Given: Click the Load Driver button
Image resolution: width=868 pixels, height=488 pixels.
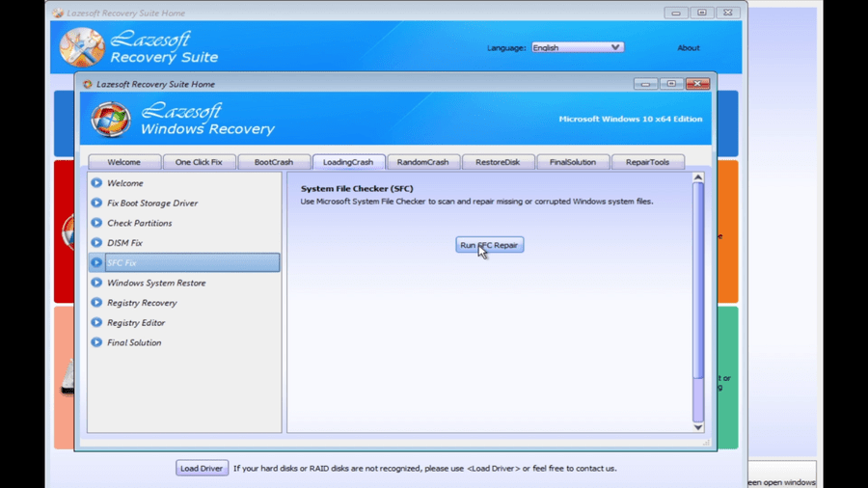Looking at the screenshot, I should [202, 468].
